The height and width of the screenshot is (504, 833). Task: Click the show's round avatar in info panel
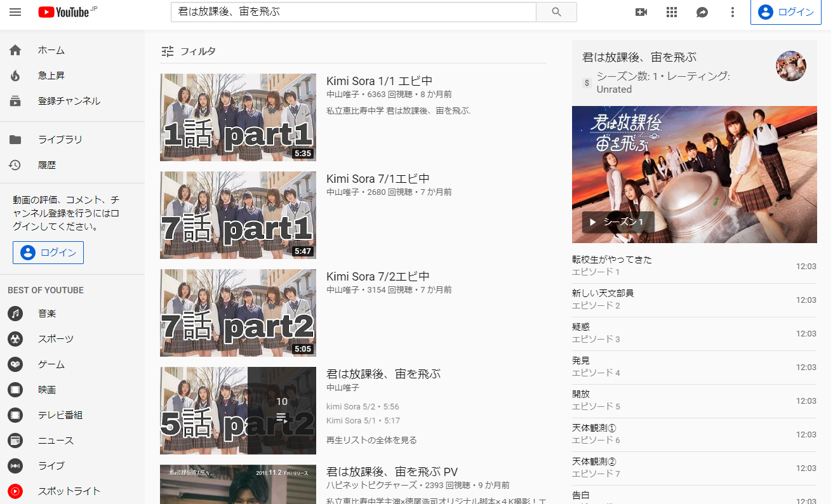pyautogui.click(x=791, y=66)
